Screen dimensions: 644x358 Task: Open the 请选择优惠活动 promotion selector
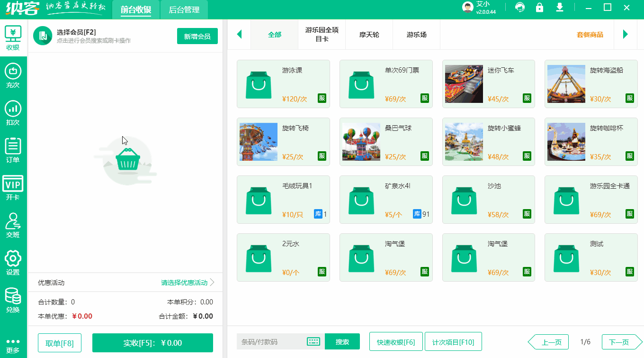(x=185, y=283)
